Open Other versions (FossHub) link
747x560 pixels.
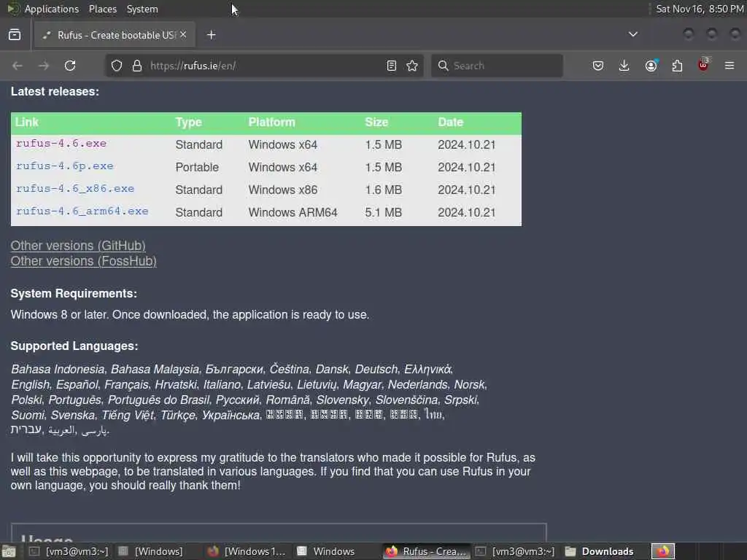pyautogui.click(x=83, y=261)
